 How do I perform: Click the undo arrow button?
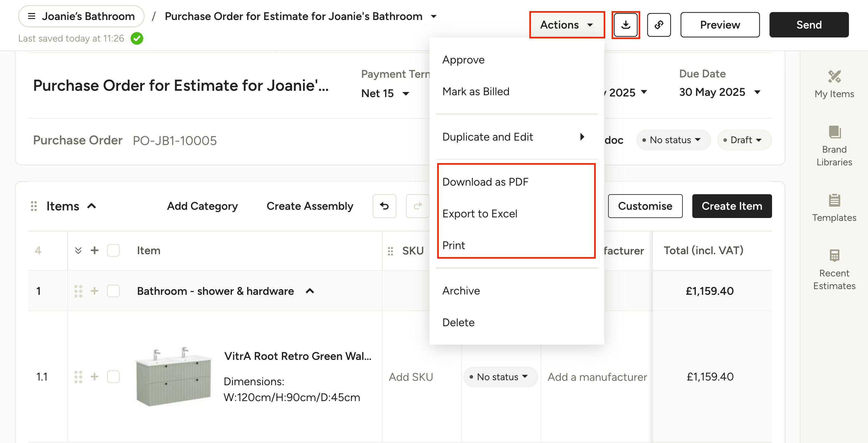pyautogui.click(x=384, y=206)
